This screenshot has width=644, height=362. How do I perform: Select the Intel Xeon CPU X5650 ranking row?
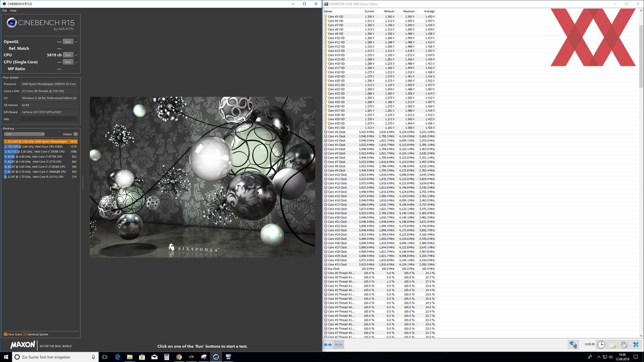pos(40,147)
